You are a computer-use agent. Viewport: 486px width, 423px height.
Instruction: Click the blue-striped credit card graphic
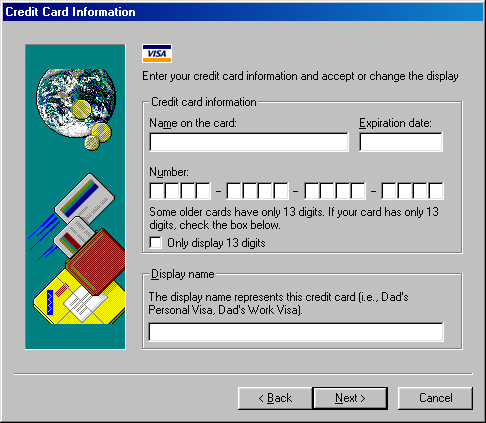(x=84, y=198)
